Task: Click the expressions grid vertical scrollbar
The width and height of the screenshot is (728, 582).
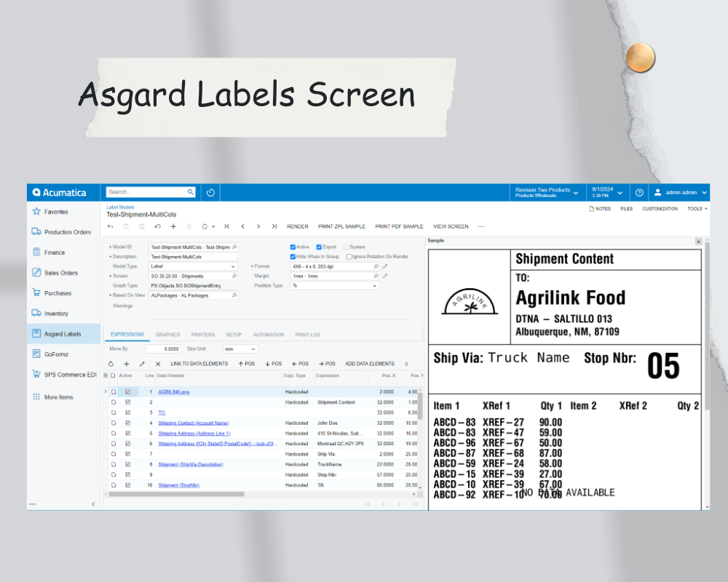Action: (x=420, y=406)
